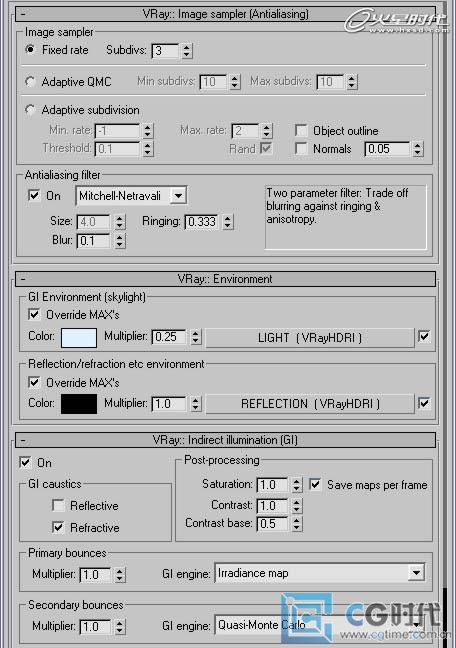Viewport: 456px width, 648px height.
Task: Toggle the Antialiasing filter On checkbox
Action: 34,195
